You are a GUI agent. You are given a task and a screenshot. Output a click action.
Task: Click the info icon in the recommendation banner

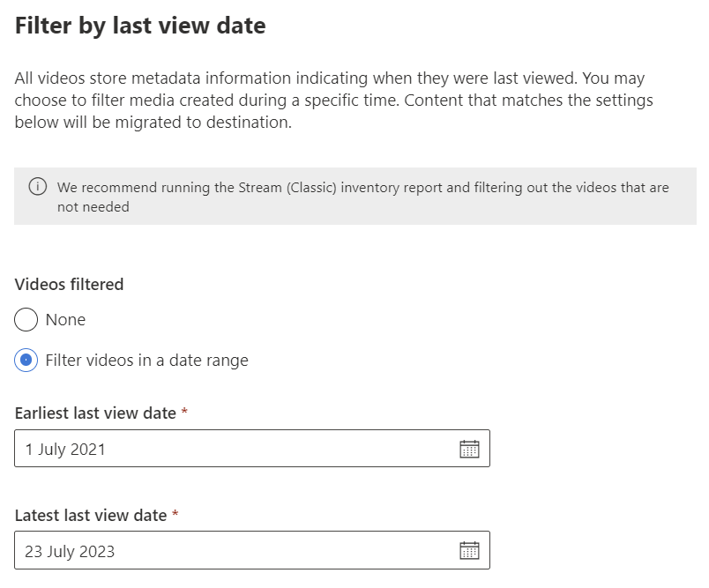tap(38, 188)
